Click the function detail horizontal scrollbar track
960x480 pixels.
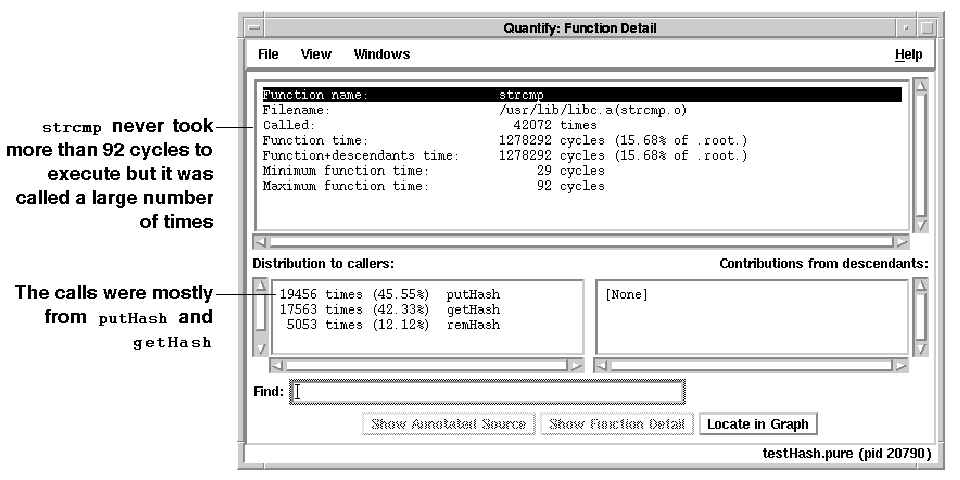581,242
